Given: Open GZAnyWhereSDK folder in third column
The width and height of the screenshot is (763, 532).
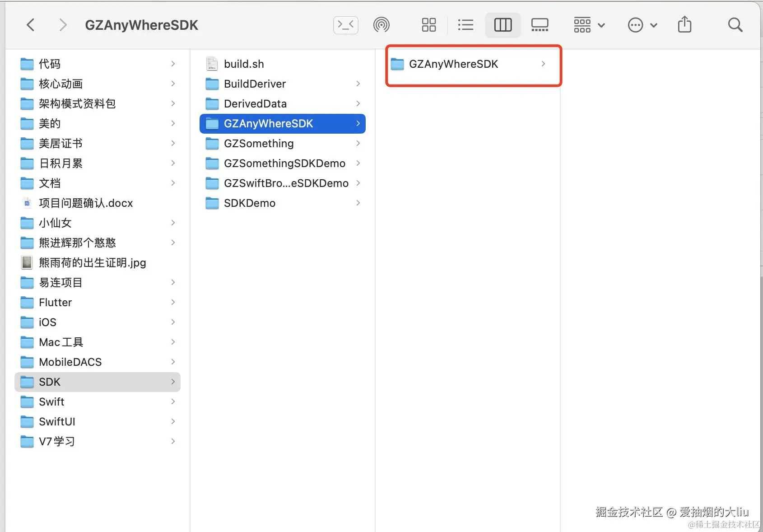Looking at the screenshot, I should pos(468,64).
